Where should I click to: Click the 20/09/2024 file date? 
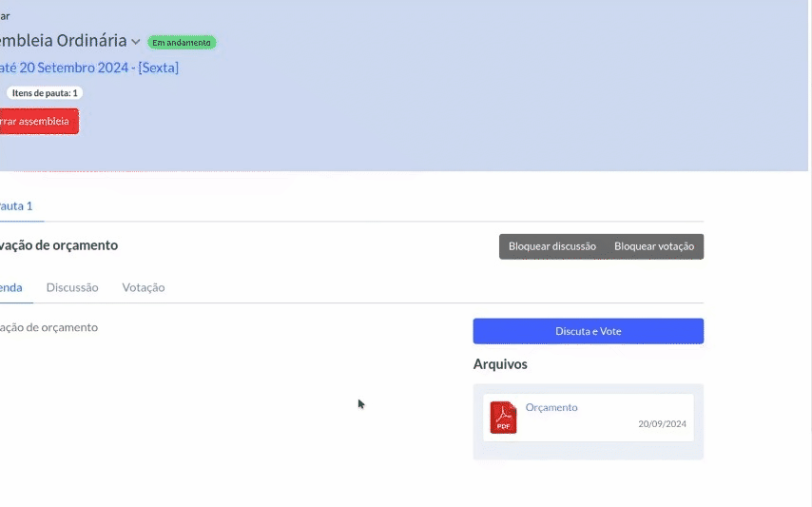point(662,423)
